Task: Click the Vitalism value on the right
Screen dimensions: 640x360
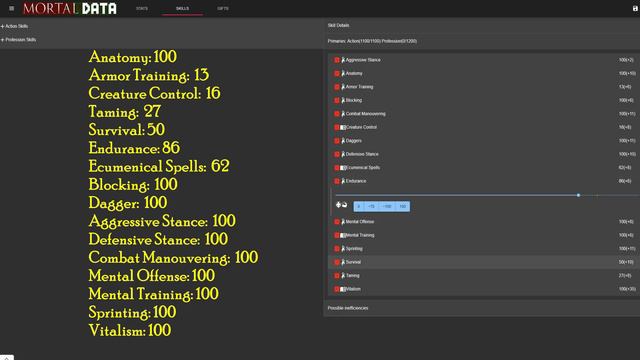Action: pyautogui.click(x=627, y=289)
